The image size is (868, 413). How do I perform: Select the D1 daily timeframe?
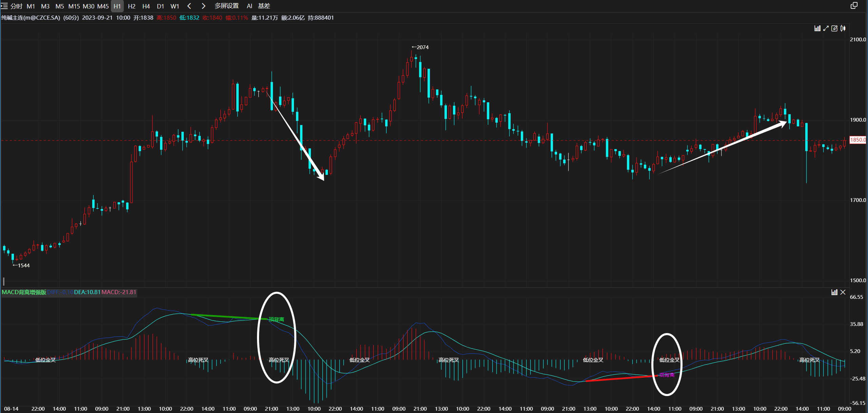coord(160,6)
